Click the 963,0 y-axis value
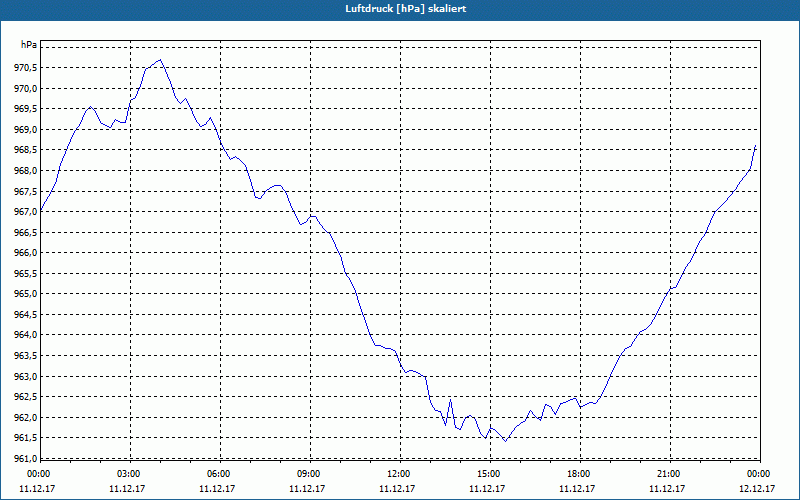This screenshot has height=500, width=800. coord(24,377)
